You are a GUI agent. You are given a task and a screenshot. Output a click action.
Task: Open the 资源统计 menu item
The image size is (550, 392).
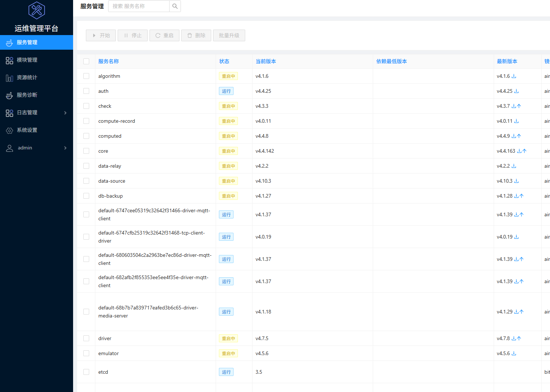pos(27,77)
